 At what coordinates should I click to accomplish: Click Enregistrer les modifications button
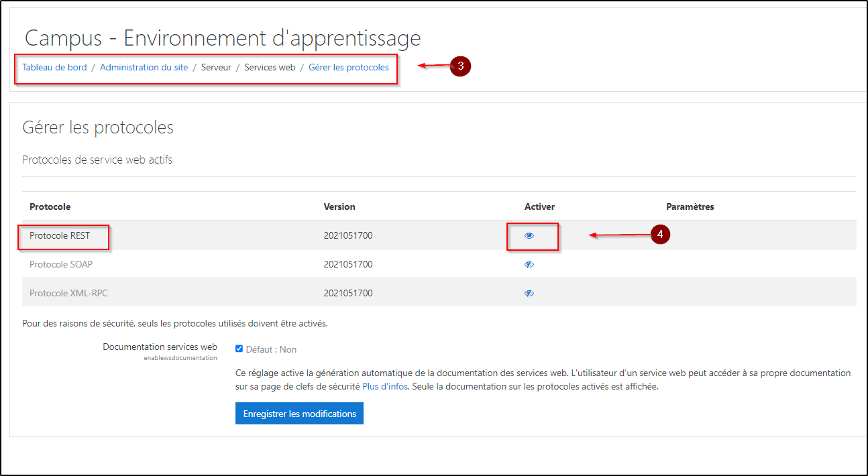(x=299, y=414)
